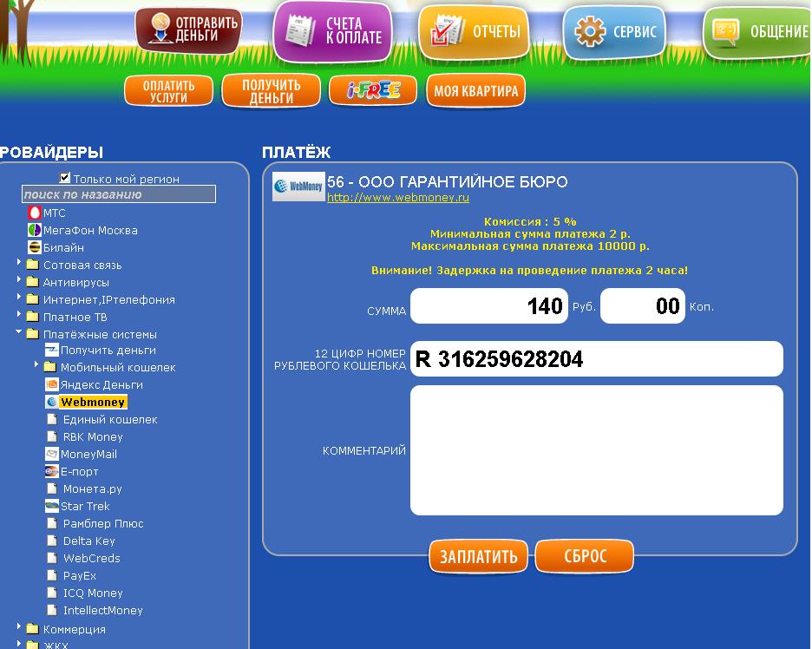Select Единый кошелек provider
This screenshot has height=649, width=812.
point(110,420)
